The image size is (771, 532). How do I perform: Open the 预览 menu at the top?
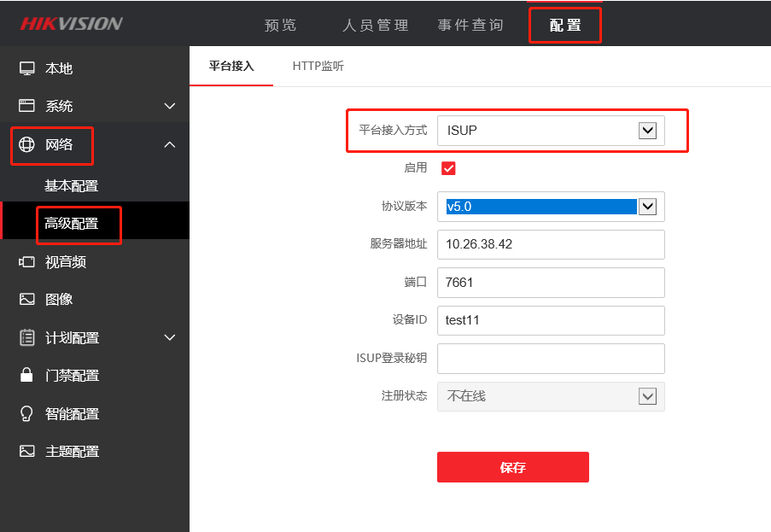[x=280, y=25]
